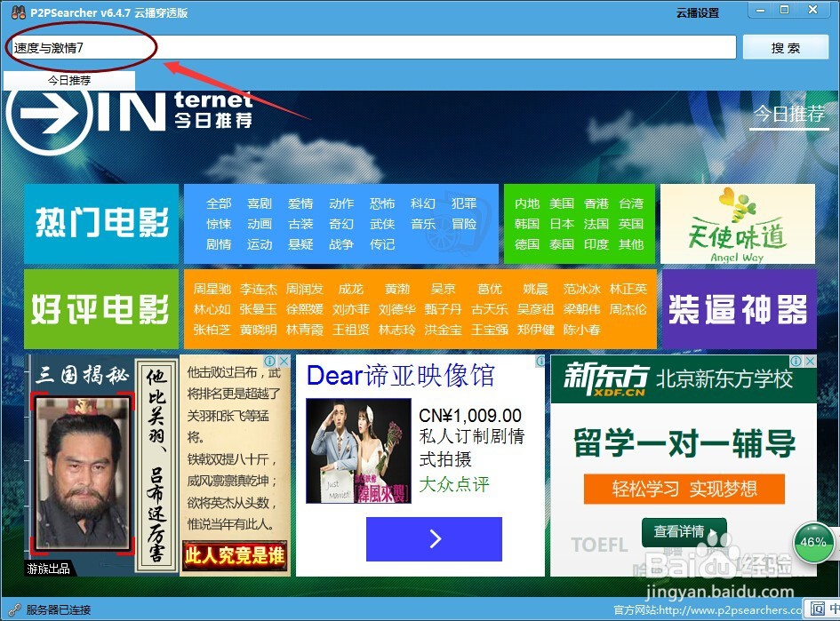The height and width of the screenshot is (621, 840).
Task: Click the 搜索 button
Action: [786, 48]
